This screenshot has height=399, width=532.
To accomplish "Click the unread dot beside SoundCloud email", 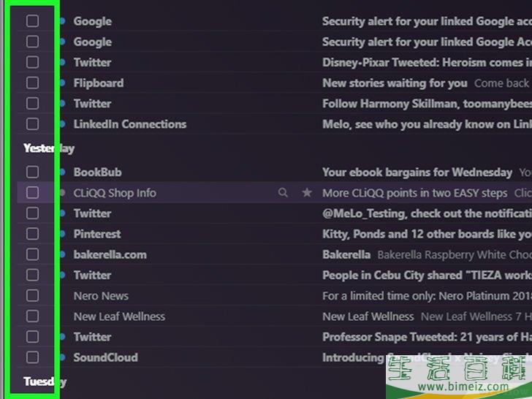I will (62, 357).
